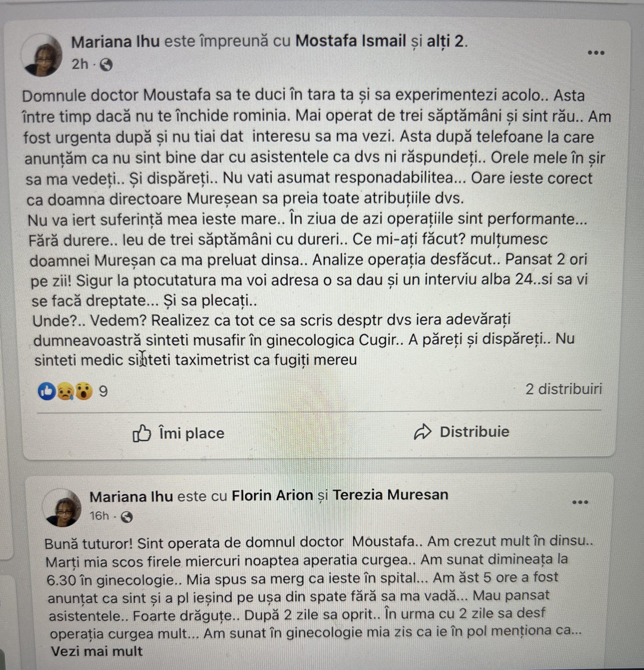Like the post with Îmi place
This screenshot has height=670, width=644.
(178, 433)
